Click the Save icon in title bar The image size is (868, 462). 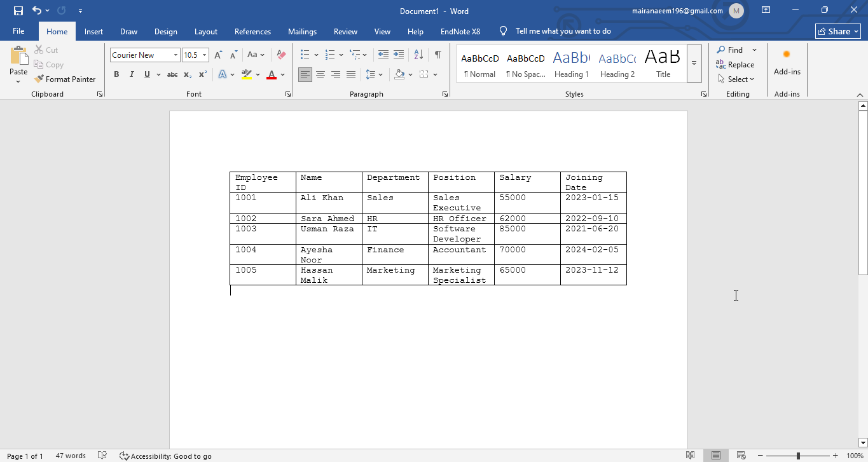(x=18, y=11)
